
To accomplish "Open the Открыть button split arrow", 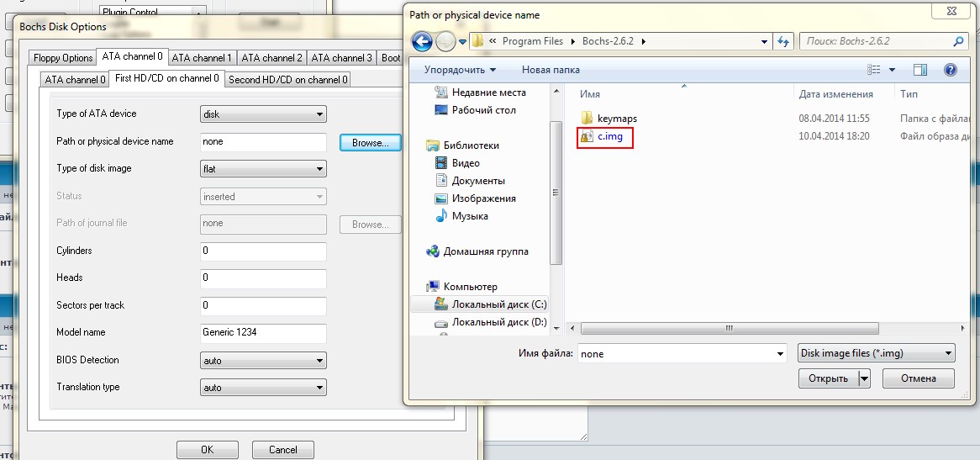I will [864, 378].
